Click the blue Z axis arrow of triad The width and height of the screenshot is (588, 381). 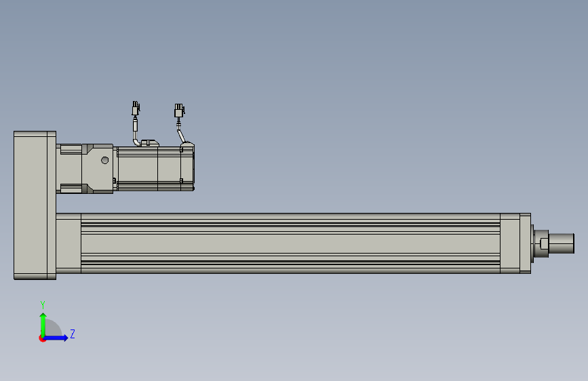tap(56, 338)
